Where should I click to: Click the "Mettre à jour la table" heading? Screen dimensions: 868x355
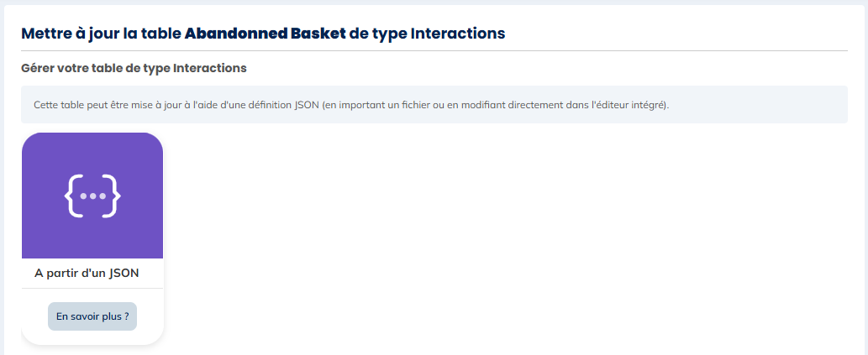pos(101,34)
